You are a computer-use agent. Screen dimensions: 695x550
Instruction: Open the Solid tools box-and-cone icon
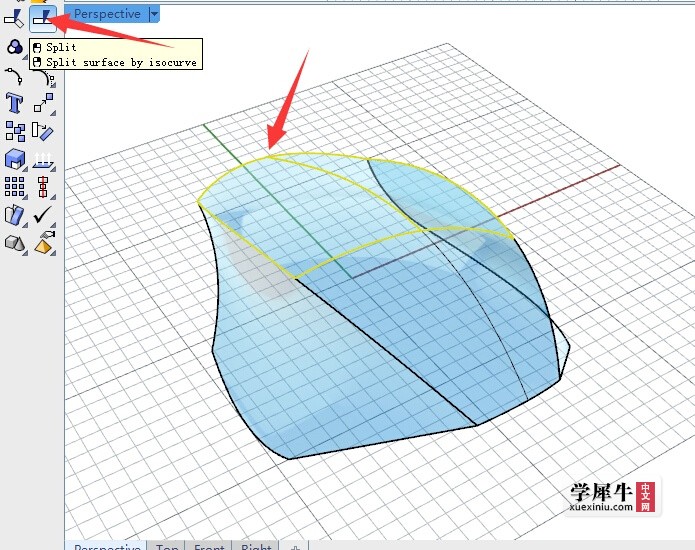tap(15, 243)
